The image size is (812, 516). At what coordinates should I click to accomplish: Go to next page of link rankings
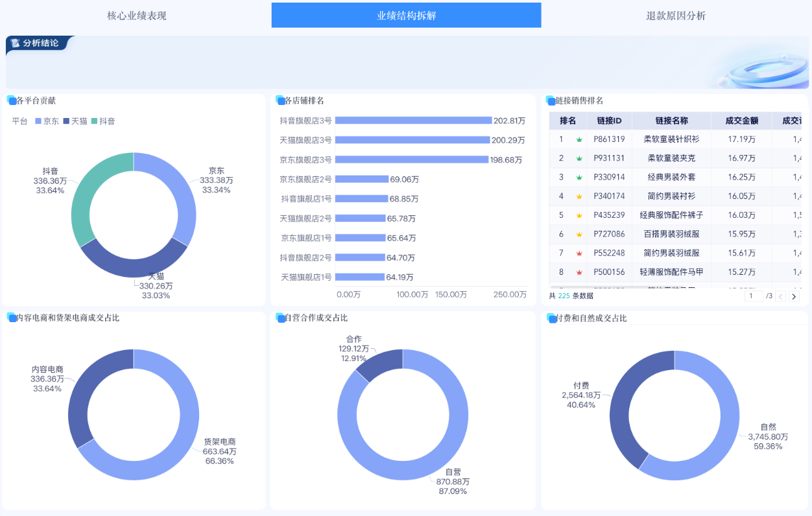[794, 296]
